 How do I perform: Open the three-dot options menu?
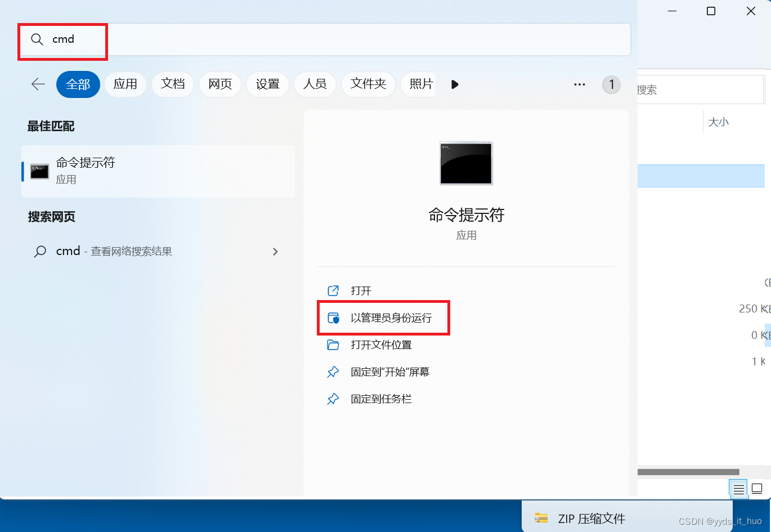580,84
